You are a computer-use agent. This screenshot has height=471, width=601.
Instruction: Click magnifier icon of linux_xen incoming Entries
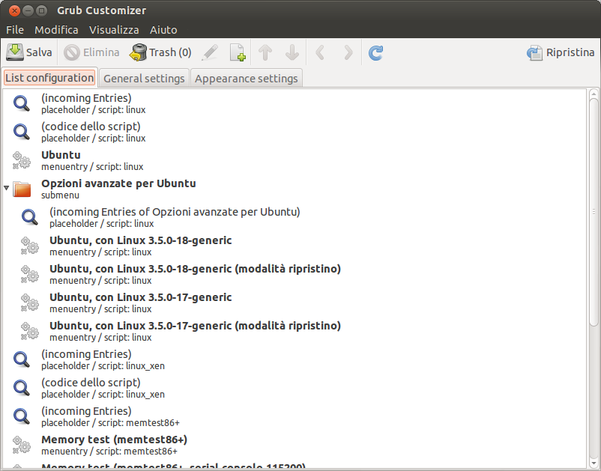point(21,359)
